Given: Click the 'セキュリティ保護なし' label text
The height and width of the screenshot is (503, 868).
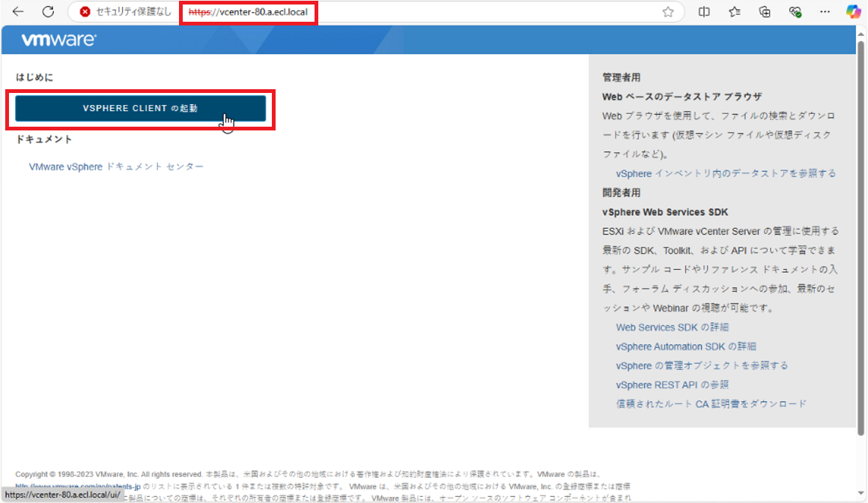Looking at the screenshot, I should (x=133, y=12).
